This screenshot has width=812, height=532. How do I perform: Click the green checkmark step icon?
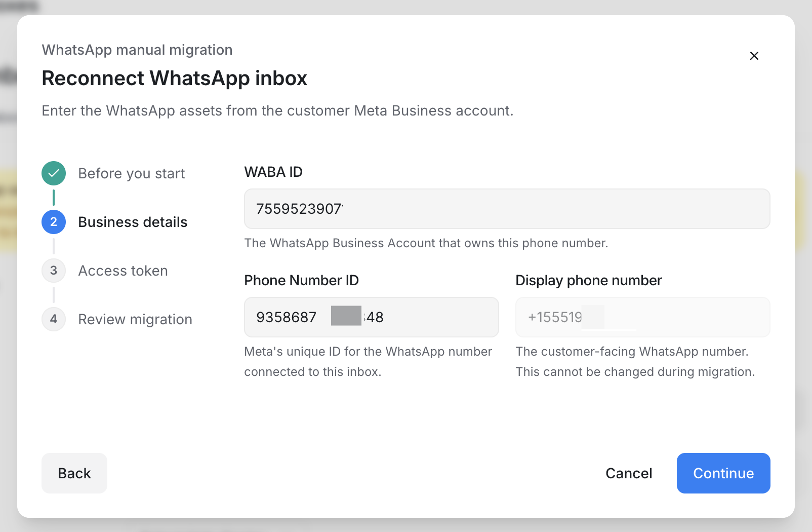54,173
